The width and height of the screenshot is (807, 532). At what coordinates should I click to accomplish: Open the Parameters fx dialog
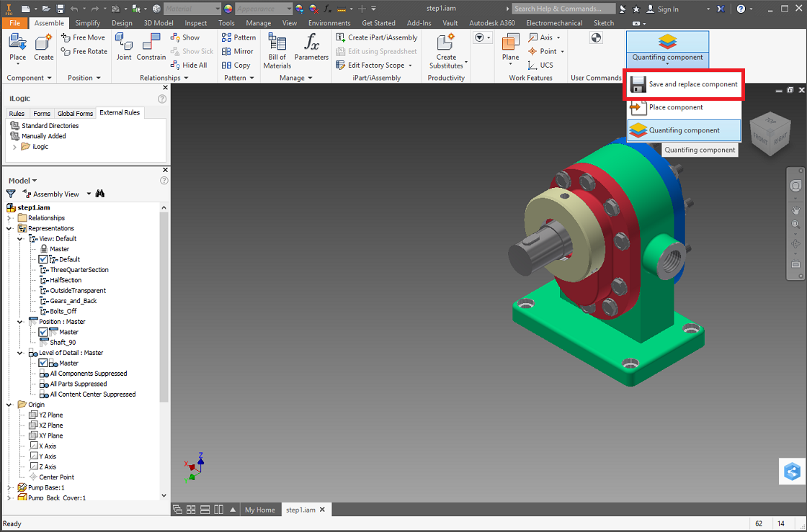coord(311,47)
